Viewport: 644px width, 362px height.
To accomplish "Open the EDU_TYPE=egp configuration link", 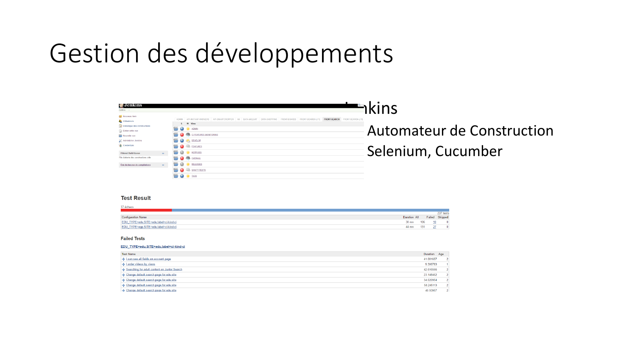I will coord(149,227).
